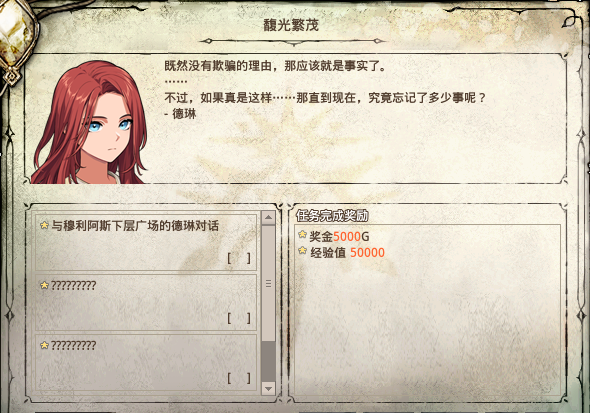Click the grip handle on objective list scrollbar
Viewport: 590px width, 413px height.
(268, 283)
